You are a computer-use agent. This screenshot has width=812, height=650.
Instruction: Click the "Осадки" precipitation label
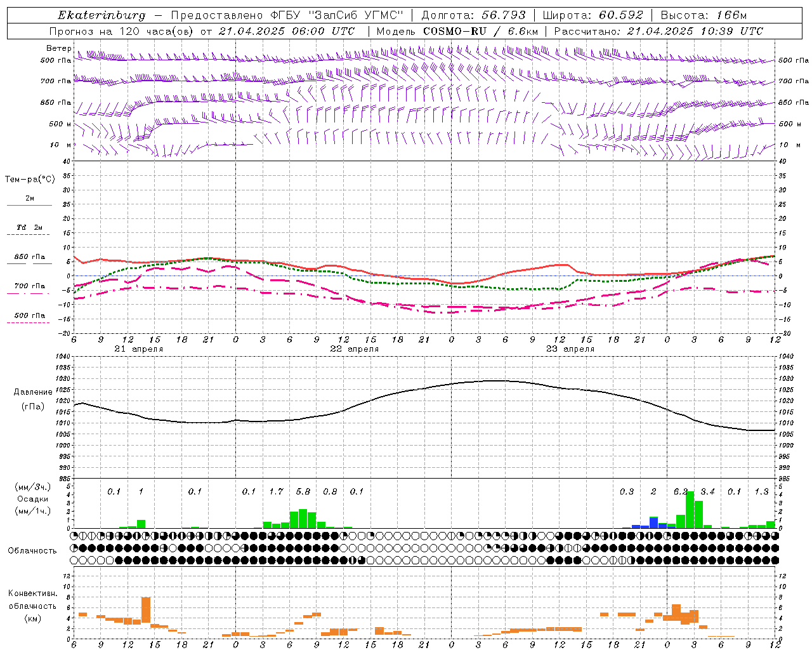coord(33,499)
